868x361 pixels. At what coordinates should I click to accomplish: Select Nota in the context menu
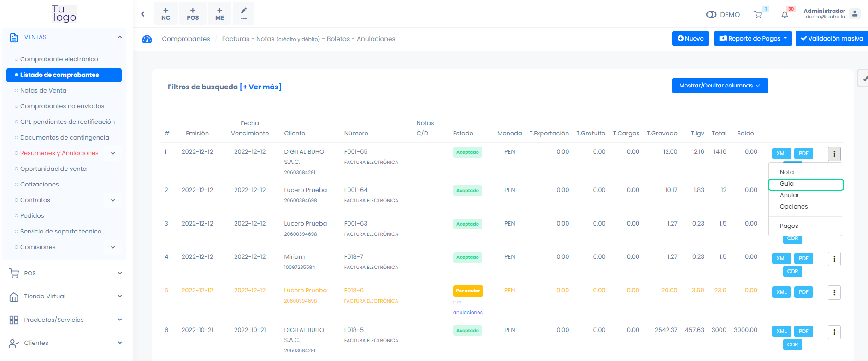pos(805,172)
